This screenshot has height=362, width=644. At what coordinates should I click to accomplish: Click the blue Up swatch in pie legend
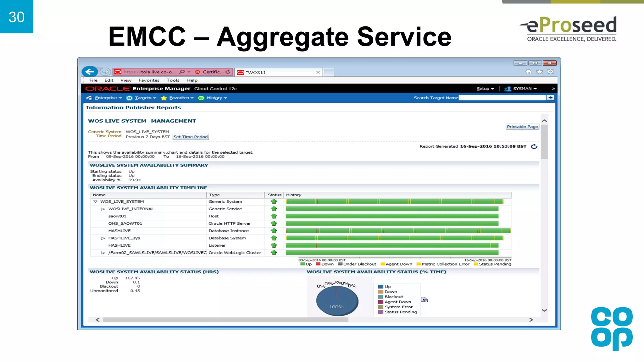(380, 287)
